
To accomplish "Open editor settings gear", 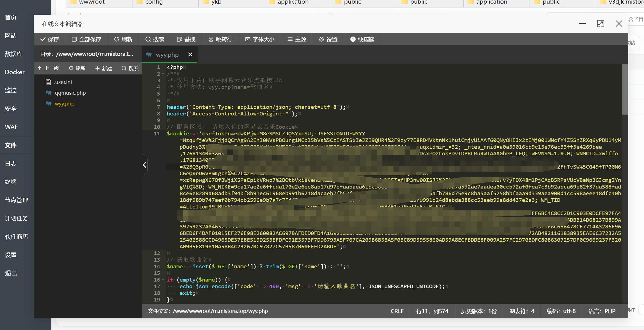I will coord(328,39).
